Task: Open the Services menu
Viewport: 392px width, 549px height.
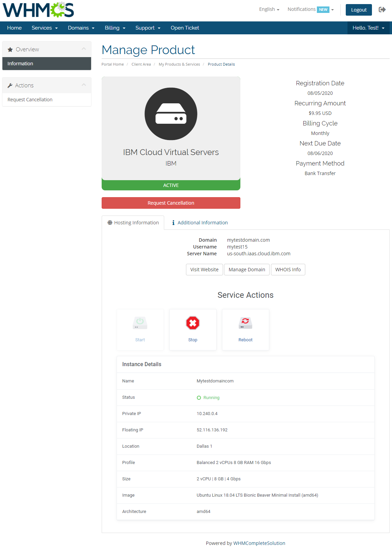Action: click(45, 28)
